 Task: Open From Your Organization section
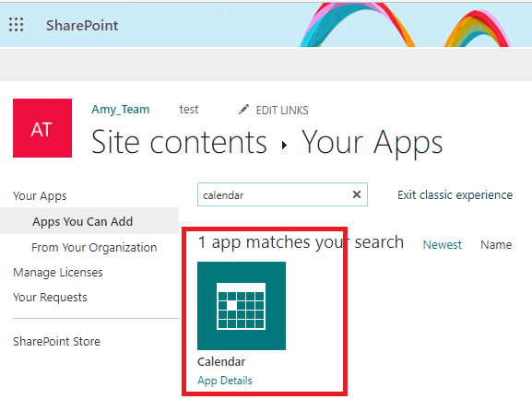(94, 248)
